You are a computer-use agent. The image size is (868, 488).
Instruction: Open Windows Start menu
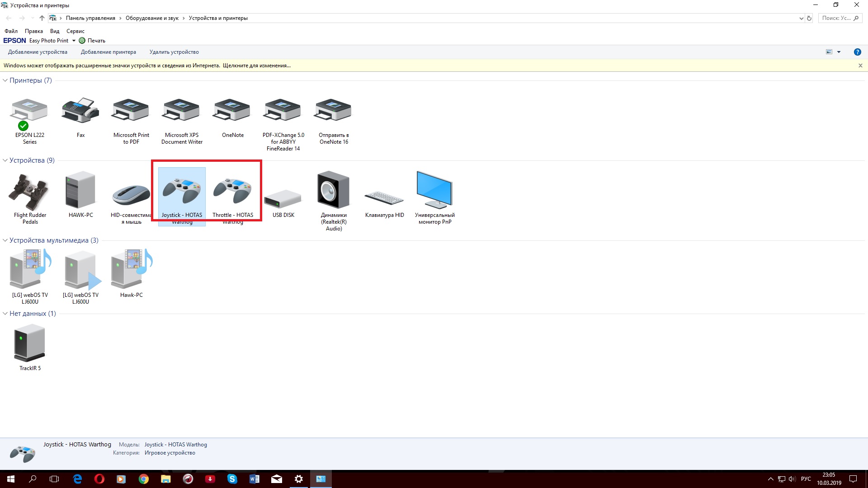coord(11,479)
